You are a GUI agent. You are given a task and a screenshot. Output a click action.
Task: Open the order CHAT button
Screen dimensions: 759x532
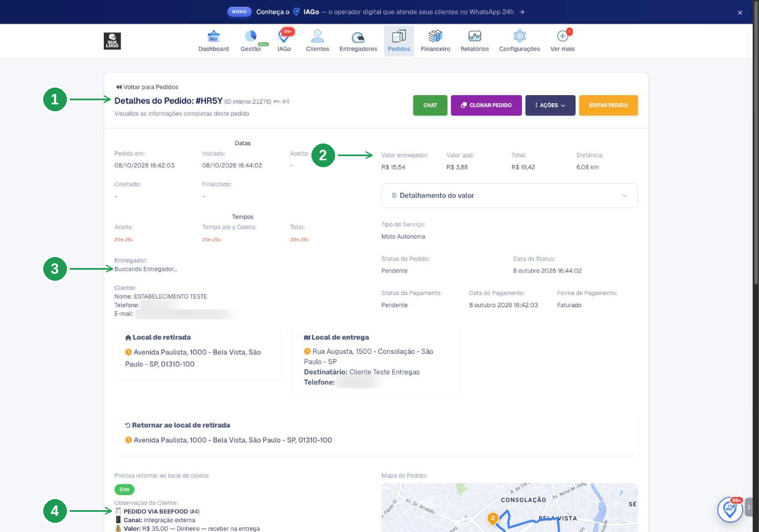[x=430, y=105]
